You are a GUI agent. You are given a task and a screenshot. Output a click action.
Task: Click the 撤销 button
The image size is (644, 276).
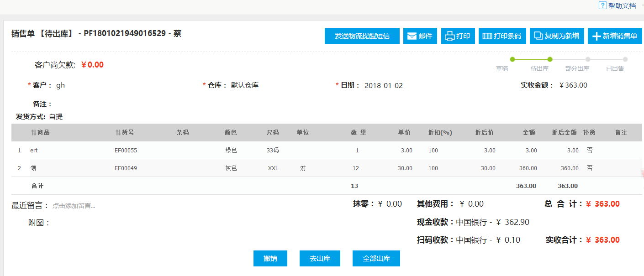pyautogui.click(x=271, y=258)
